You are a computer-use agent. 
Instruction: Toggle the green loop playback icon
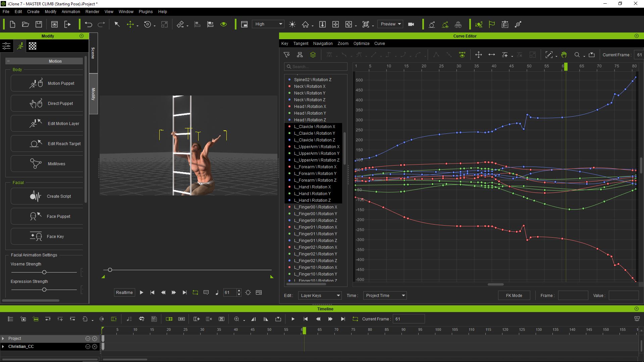pos(195,292)
